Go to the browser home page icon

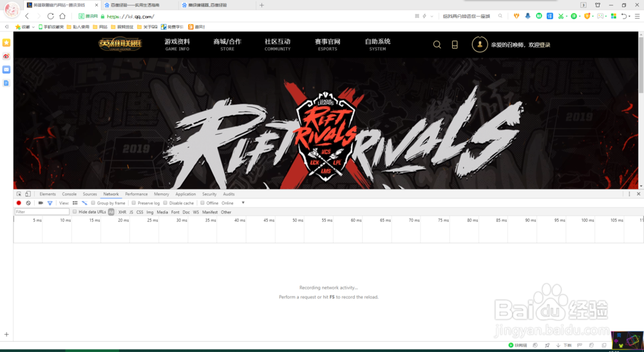point(62,17)
